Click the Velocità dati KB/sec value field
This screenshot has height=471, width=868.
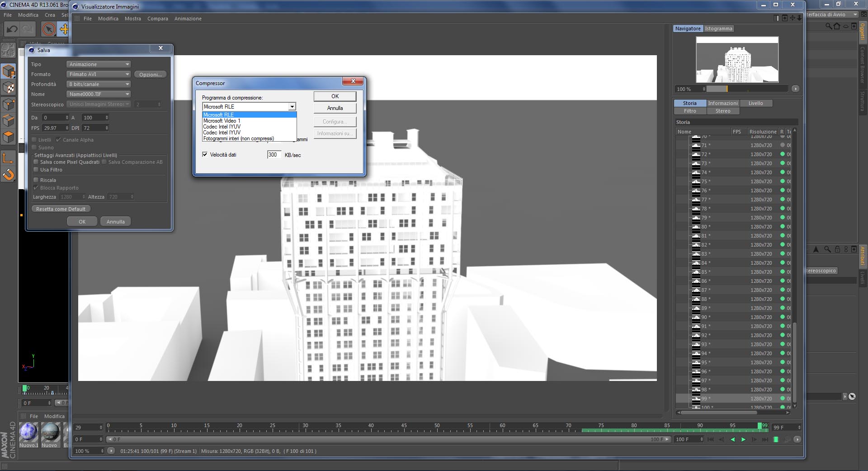coord(274,155)
